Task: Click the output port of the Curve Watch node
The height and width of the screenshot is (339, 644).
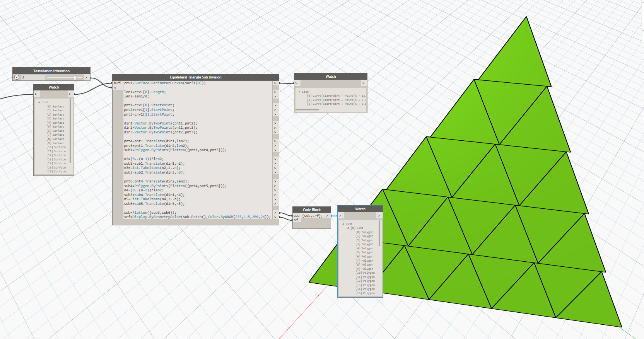Action: 363,83
